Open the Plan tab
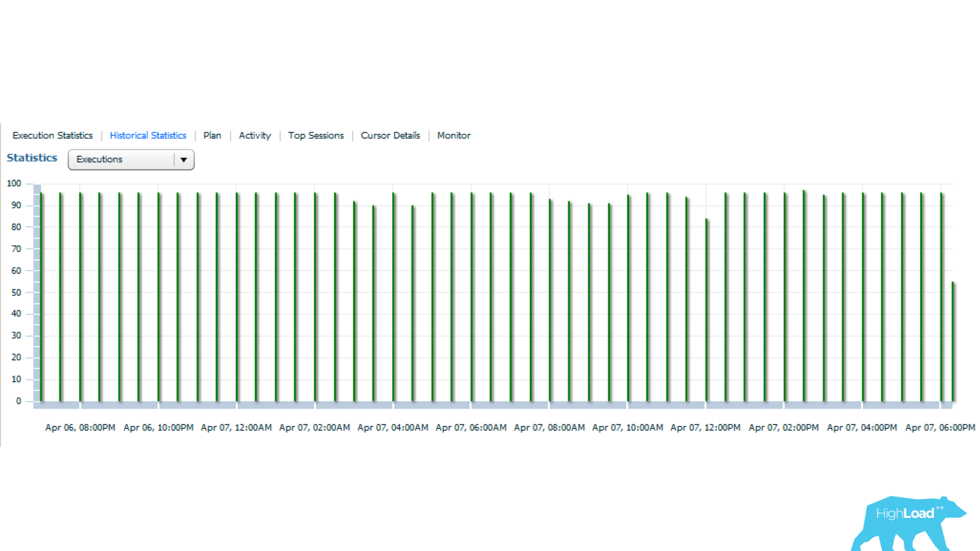Image resolution: width=980 pixels, height=551 pixels. coord(212,136)
